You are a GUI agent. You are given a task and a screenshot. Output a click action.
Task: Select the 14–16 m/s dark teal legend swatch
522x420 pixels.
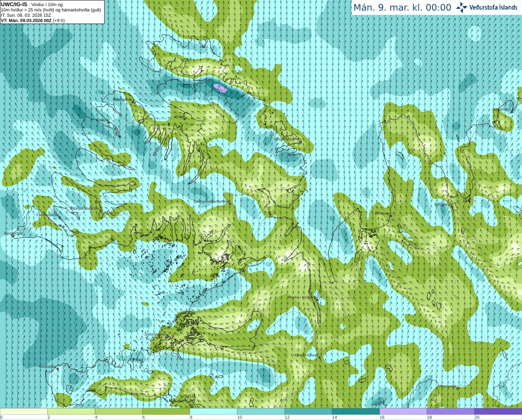[x=356, y=411]
